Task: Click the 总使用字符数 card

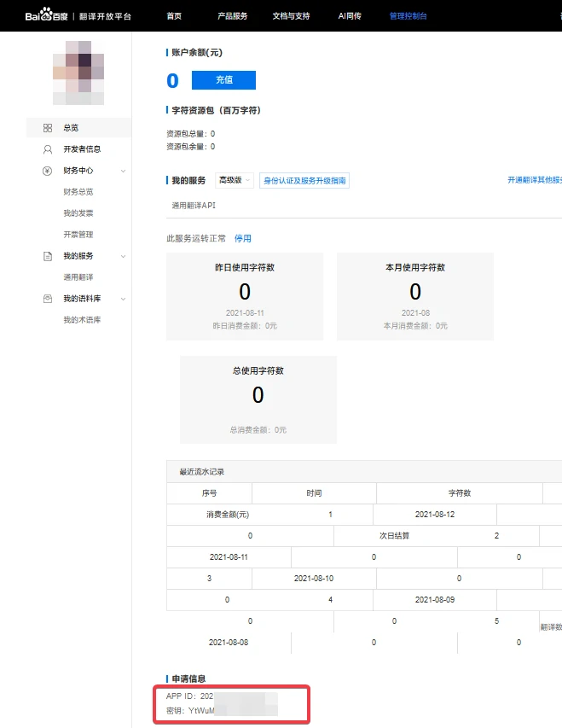Action: 258,399
